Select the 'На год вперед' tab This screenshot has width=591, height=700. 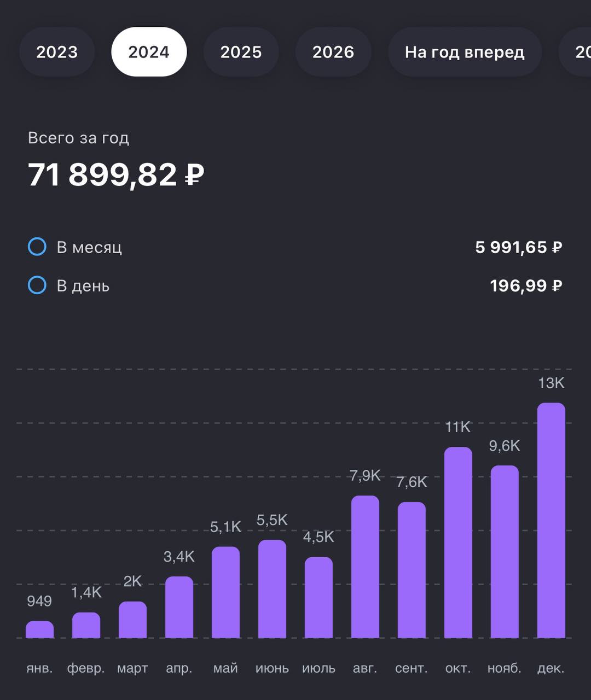click(x=465, y=52)
